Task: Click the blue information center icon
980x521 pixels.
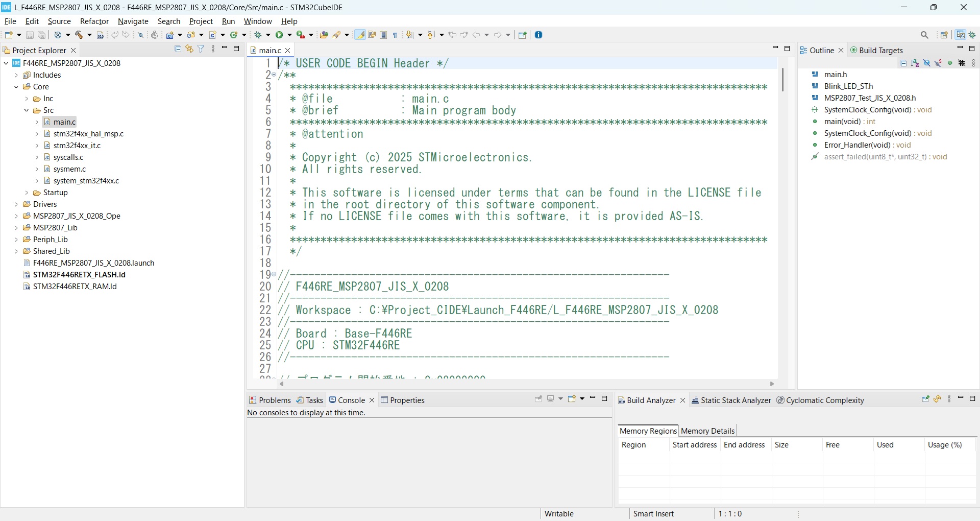Action: [x=539, y=35]
